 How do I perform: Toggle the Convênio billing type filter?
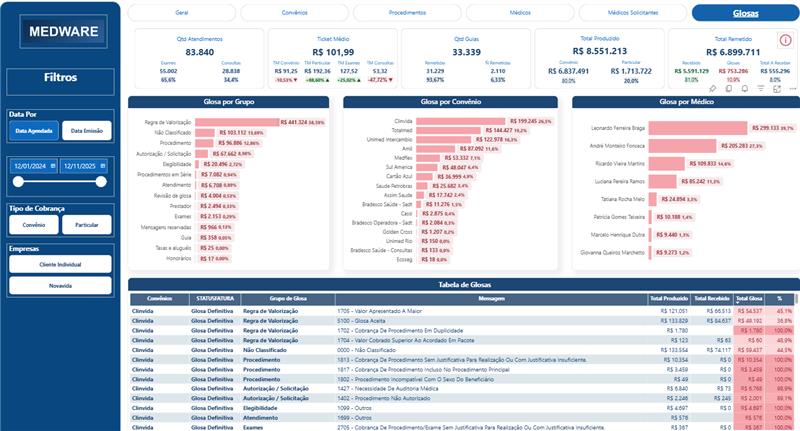point(34,225)
